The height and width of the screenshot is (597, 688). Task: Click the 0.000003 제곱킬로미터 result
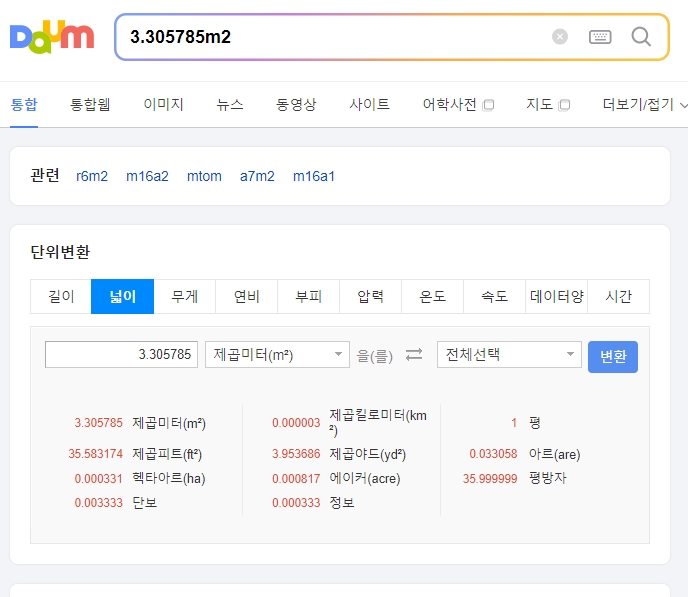pos(349,423)
